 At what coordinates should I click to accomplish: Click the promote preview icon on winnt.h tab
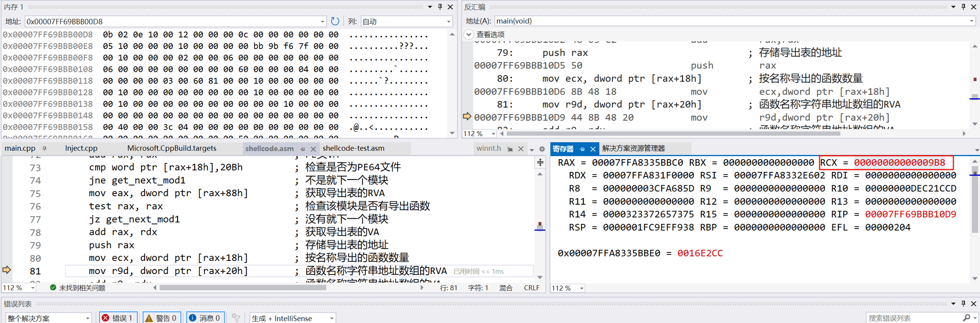[x=510, y=149]
